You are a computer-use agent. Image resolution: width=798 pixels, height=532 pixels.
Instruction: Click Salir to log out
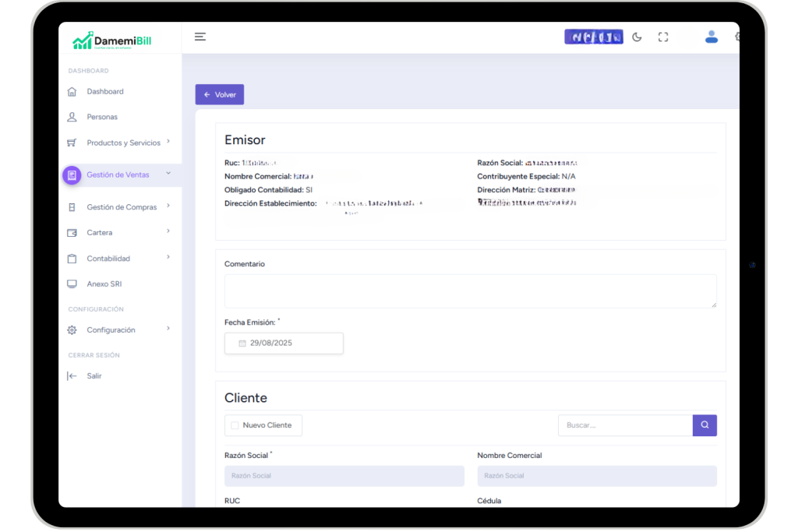click(94, 375)
